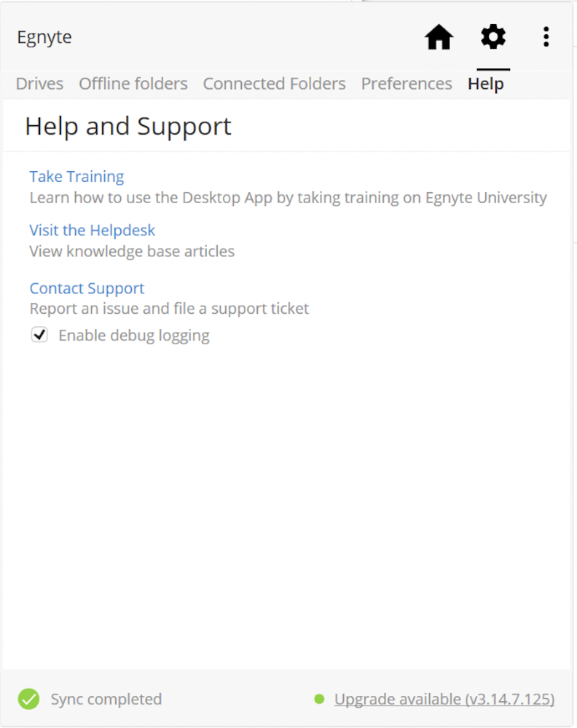Click the Sync completed status text
This screenshot has width=577, height=728.
tap(106, 699)
